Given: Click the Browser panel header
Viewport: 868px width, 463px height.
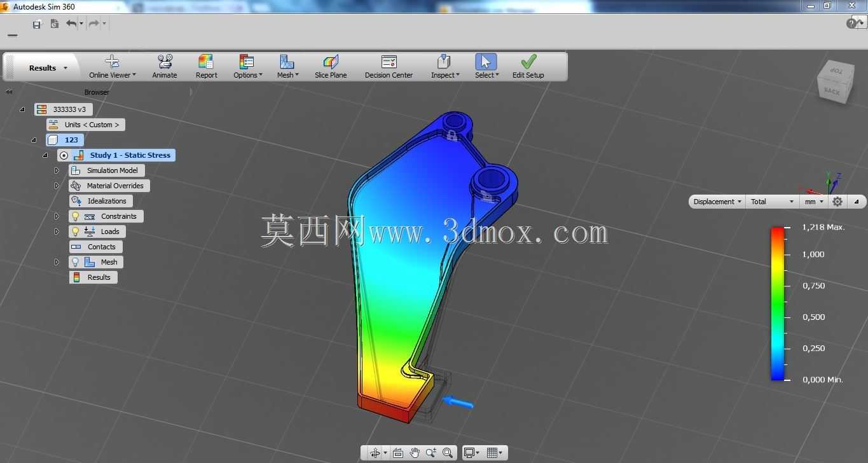Looking at the screenshot, I should pyautogui.click(x=97, y=92).
